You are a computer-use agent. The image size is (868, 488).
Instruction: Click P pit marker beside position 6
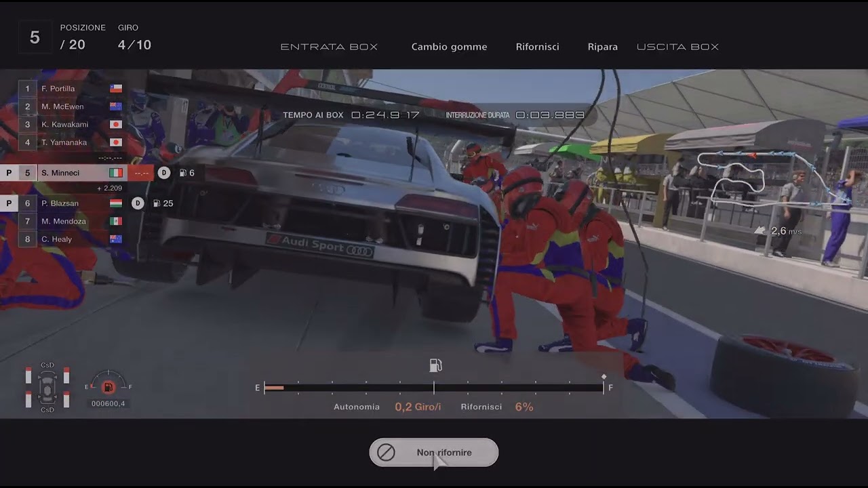(9, 203)
